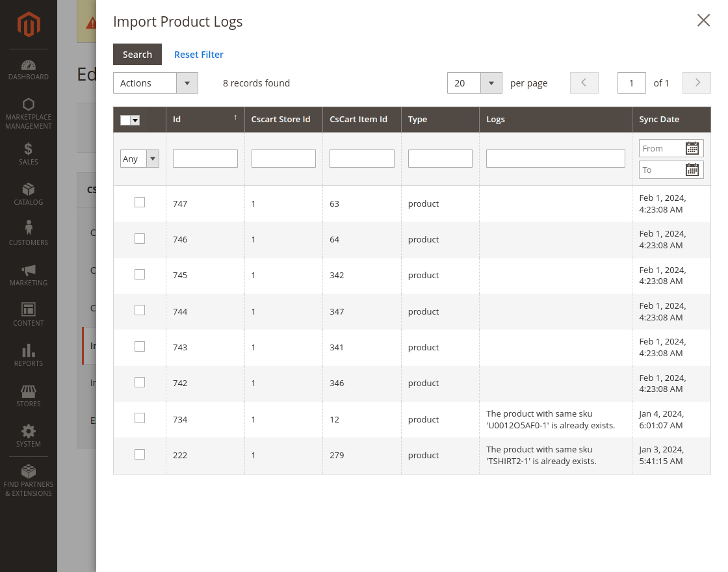
Task: Click the Reset Filter link
Action: 199,55
